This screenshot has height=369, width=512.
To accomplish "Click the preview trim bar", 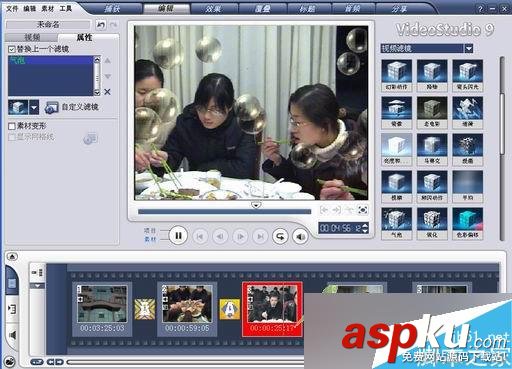I will point(224,212).
